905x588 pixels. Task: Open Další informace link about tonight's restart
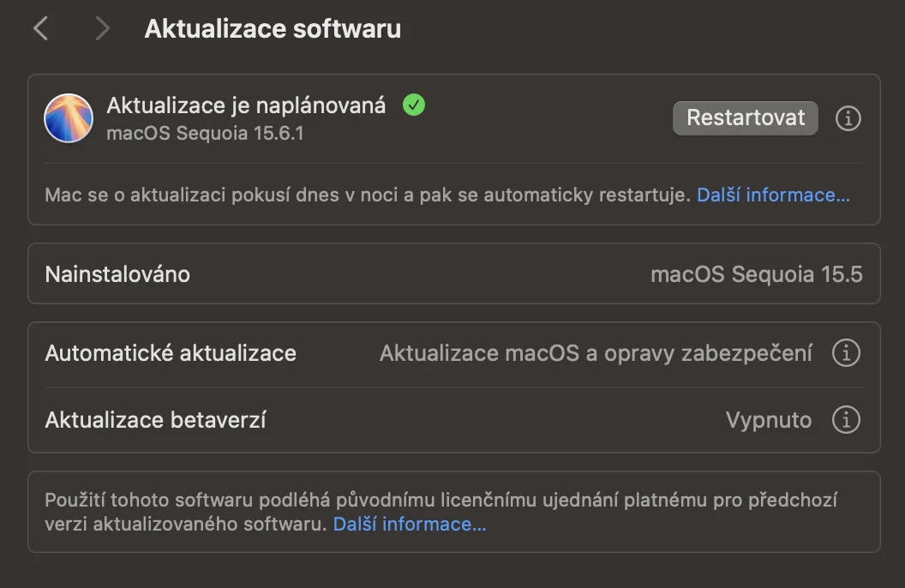tap(773, 195)
